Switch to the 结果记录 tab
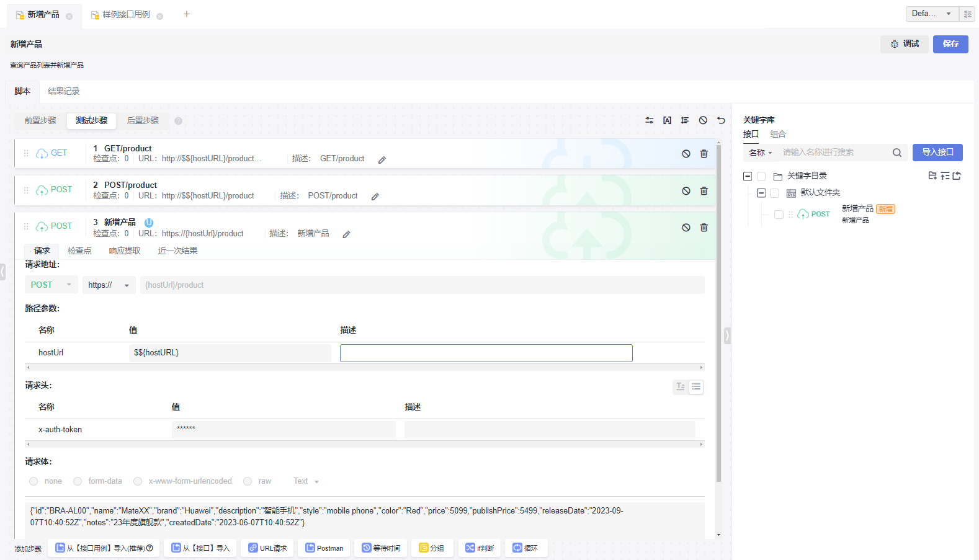The image size is (979, 560). 64,91
